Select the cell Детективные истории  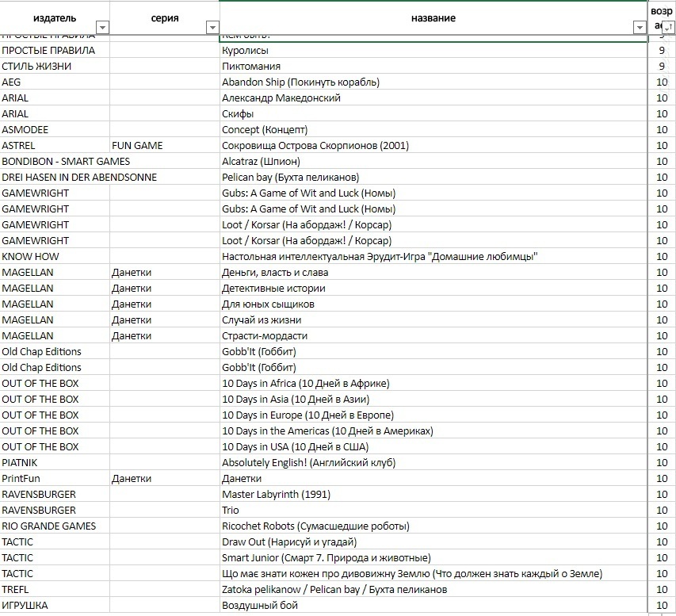(x=433, y=288)
